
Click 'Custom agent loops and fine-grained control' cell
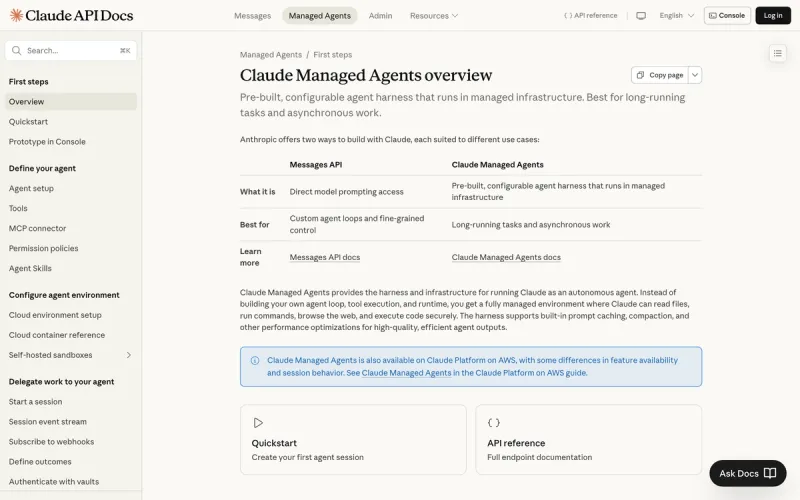[x=357, y=224]
